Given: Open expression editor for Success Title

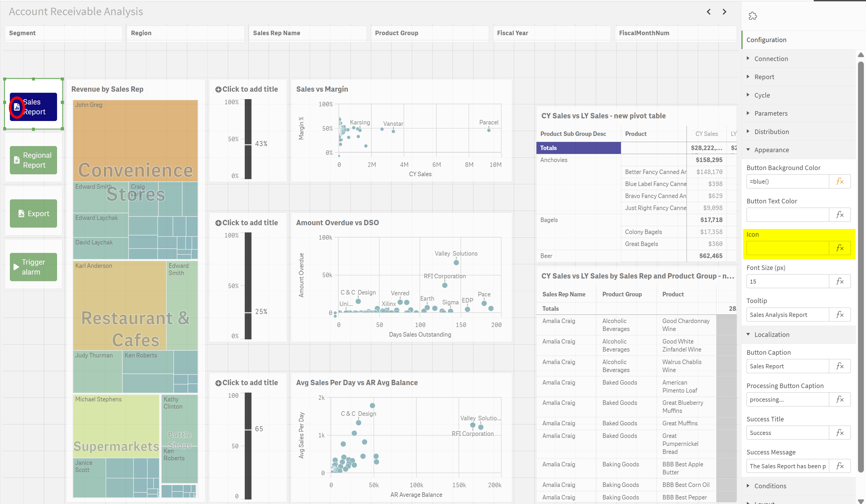Looking at the screenshot, I should point(840,433).
